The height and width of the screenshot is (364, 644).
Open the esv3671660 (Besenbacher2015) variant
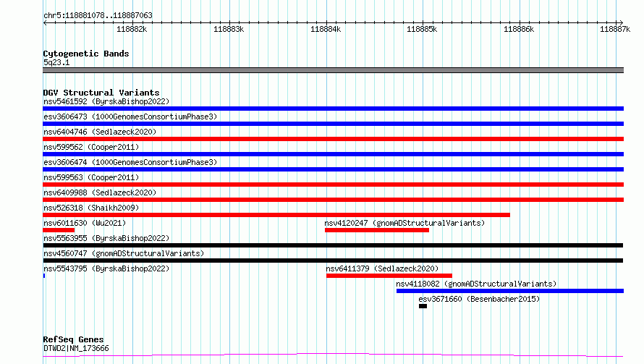[x=479, y=299]
